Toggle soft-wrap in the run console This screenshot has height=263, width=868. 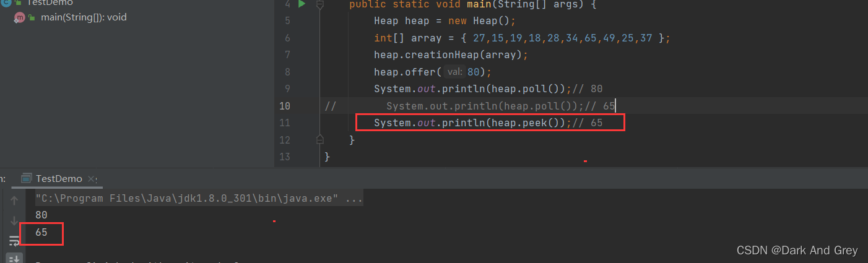tap(14, 241)
